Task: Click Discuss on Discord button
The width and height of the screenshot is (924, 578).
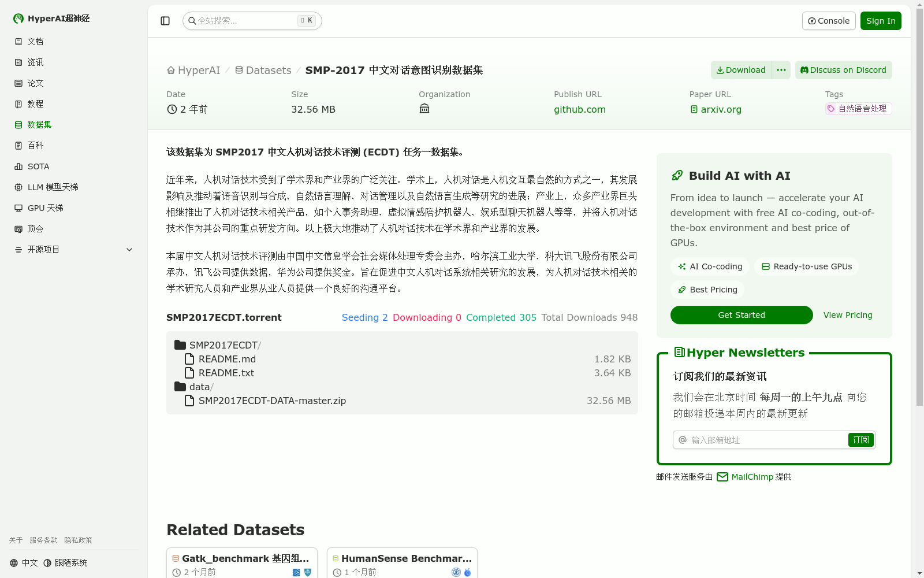Action: (843, 70)
